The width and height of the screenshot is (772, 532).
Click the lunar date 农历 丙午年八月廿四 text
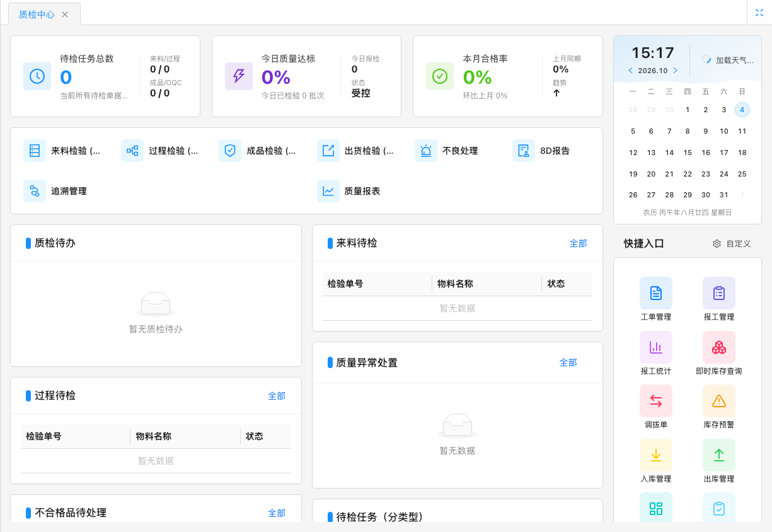(688, 212)
